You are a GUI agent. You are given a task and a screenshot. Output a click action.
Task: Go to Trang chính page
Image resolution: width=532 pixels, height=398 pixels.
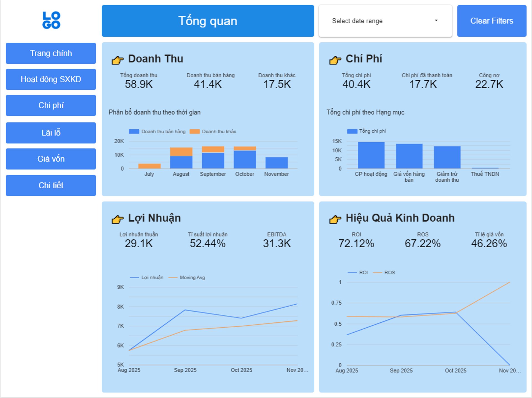tap(51, 53)
